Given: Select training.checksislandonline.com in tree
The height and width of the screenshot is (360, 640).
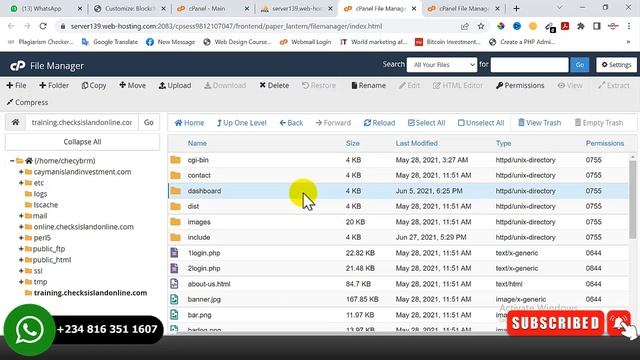Looking at the screenshot, I should pyautogui.click(x=90, y=293).
